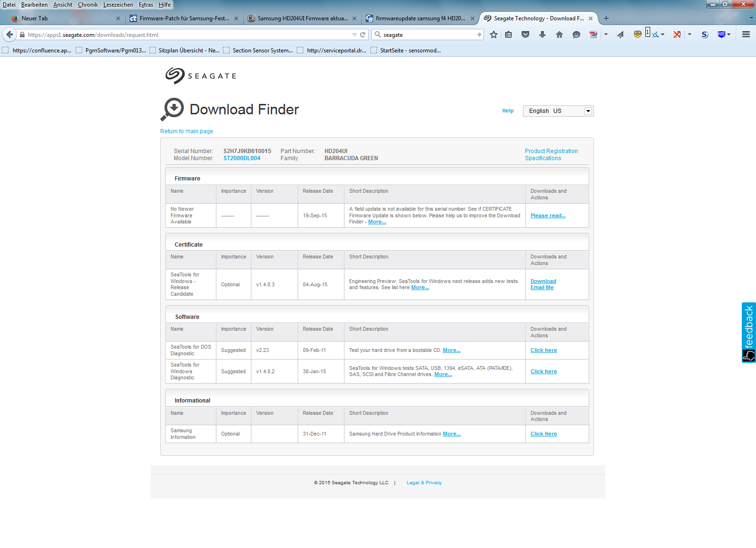The image size is (756, 548).
Task: Open the Ansicht menu
Action: coord(63,5)
